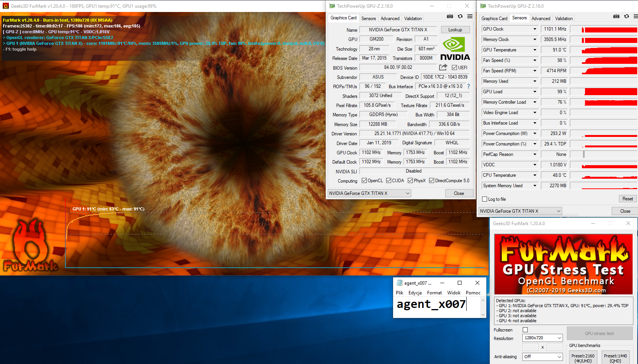Expand the GPU Clock sensor dropdown
This screenshot has width=638, height=364.
[x=535, y=29]
